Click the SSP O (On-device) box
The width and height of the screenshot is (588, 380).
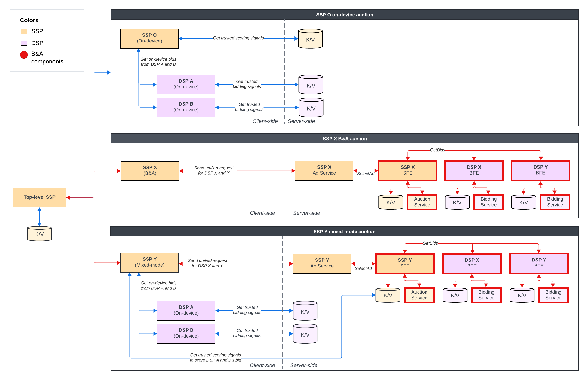[x=149, y=38]
